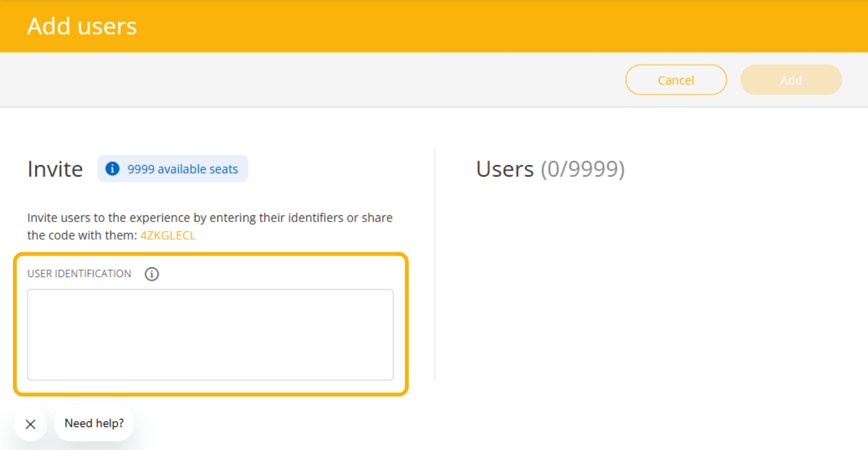This screenshot has height=450, width=868.
Task: Click the 9999 available seats label text
Action: click(183, 169)
